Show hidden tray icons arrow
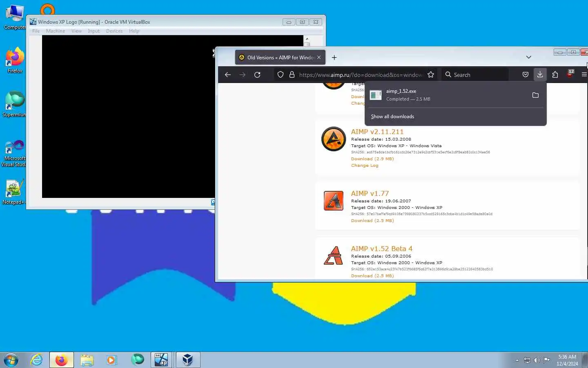Viewport: 588px width, 368px height. click(x=517, y=360)
